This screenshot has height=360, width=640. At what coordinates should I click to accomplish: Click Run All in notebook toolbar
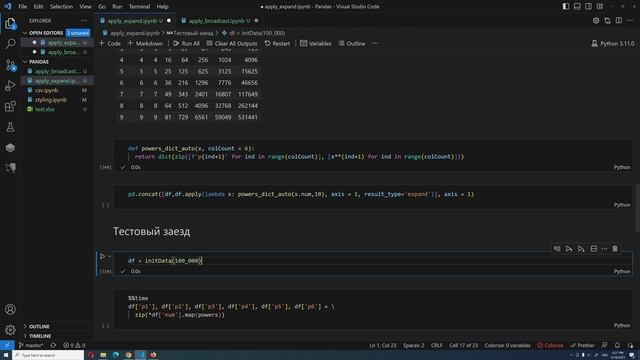187,43
